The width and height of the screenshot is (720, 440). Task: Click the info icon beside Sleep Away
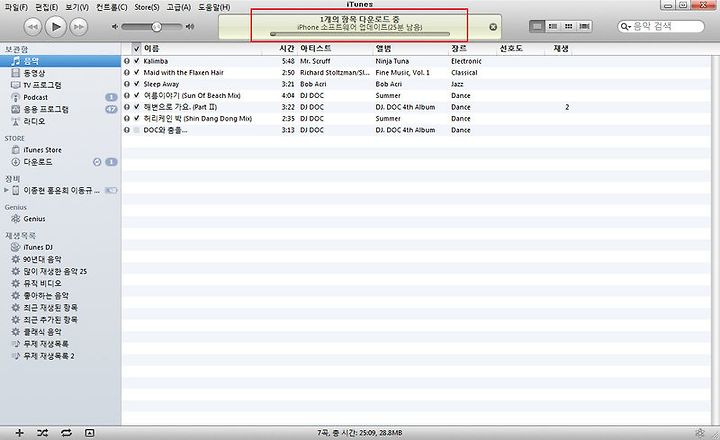[127, 84]
